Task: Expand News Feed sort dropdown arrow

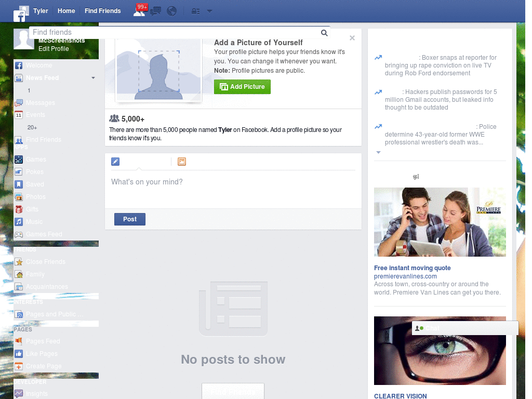Action: click(x=93, y=78)
